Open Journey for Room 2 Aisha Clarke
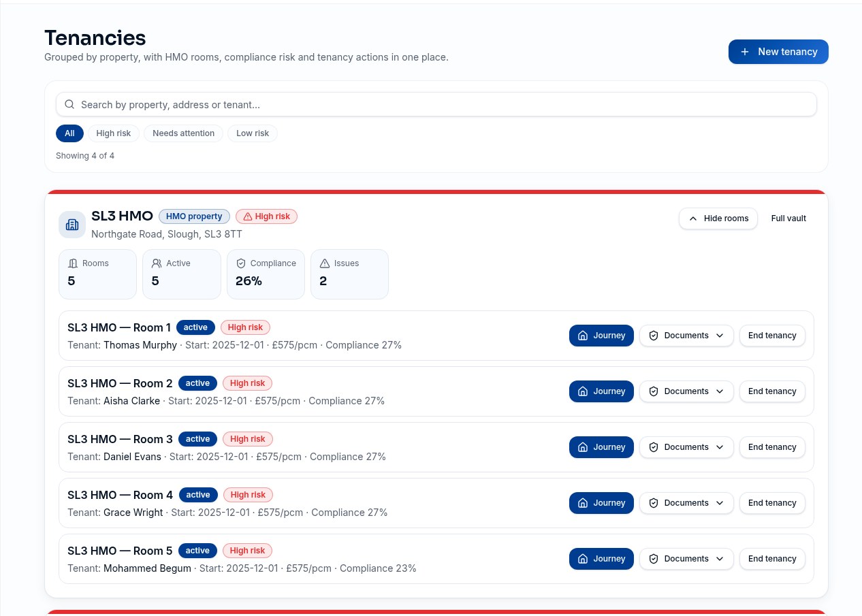Image resolution: width=862 pixels, height=616 pixels. 601,391
